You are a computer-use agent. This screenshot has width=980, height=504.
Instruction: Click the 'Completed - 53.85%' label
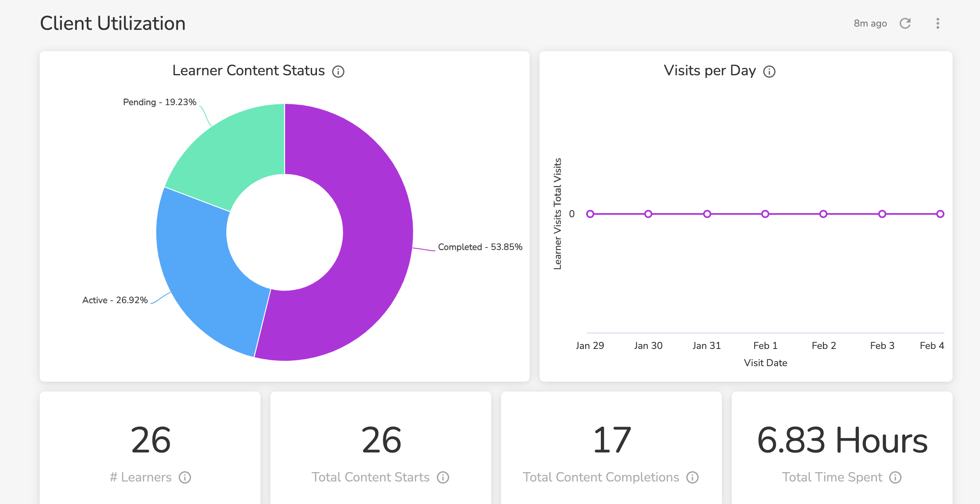click(x=480, y=247)
